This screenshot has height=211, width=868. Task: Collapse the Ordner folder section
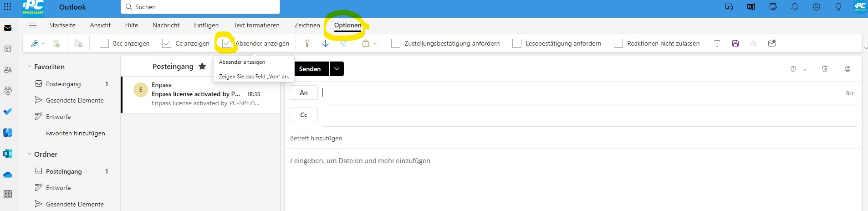[x=30, y=154]
